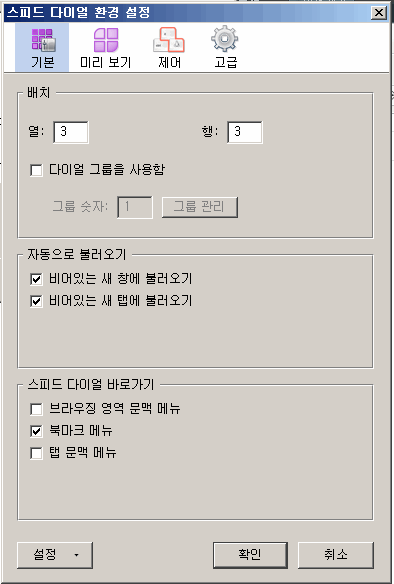Screen dimensions: 394x584
Task: Focus the 열 number input field
Action: coord(71,132)
